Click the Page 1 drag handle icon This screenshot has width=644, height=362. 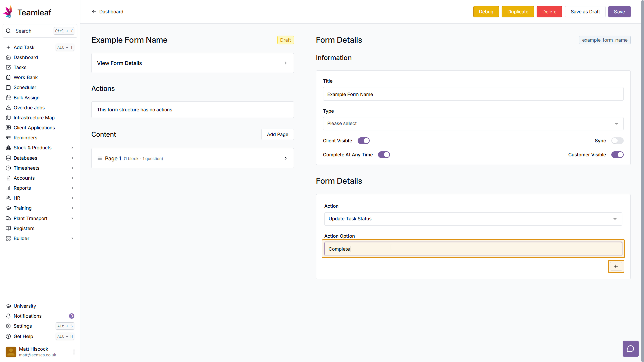click(x=100, y=158)
